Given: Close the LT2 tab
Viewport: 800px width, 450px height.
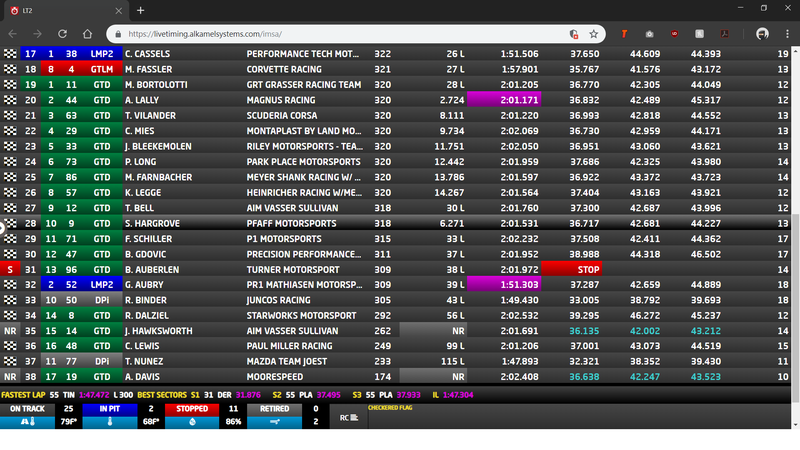Looking at the screenshot, I should pyautogui.click(x=118, y=11).
